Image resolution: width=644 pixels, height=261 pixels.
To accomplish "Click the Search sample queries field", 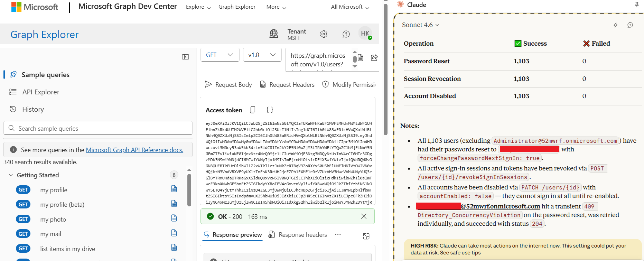I will pos(98,128).
